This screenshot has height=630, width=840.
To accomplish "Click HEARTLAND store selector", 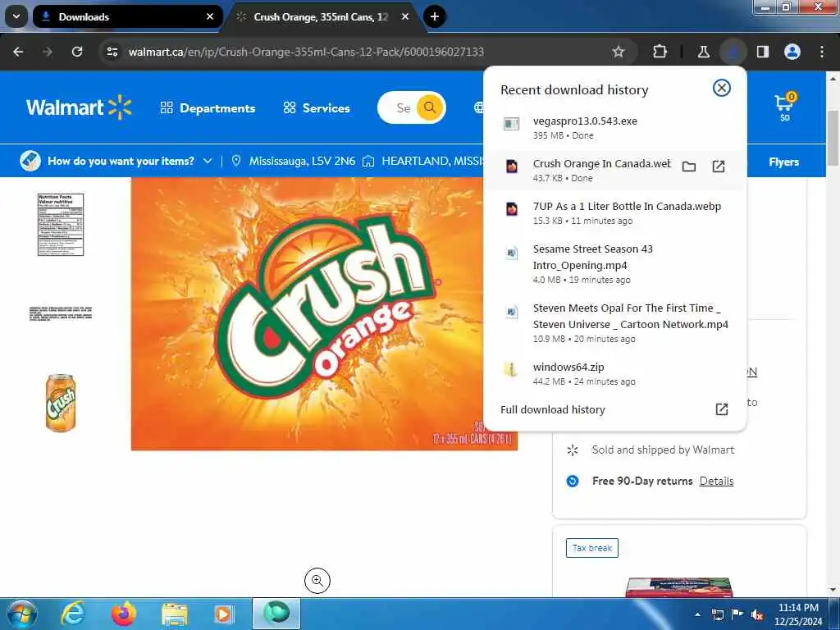I will [423, 161].
